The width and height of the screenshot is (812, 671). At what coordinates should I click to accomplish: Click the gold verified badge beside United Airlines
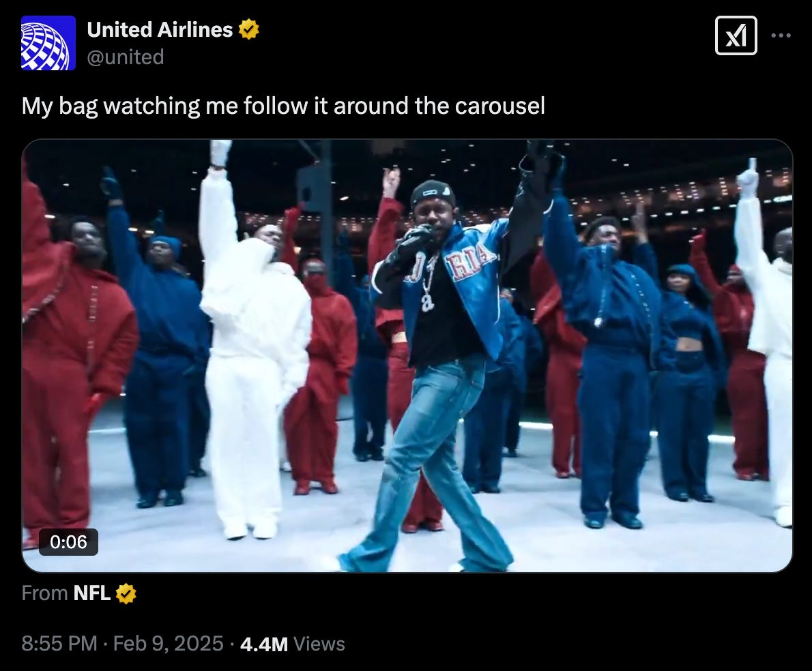tap(248, 29)
